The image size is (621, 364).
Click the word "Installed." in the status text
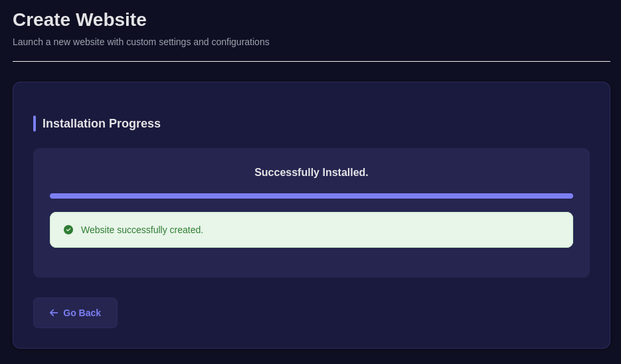point(345,173)
